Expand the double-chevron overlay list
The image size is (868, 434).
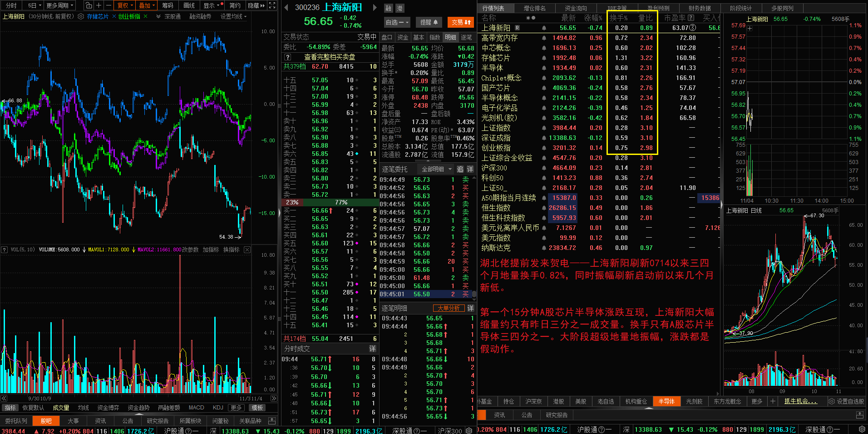coord(158,16)
